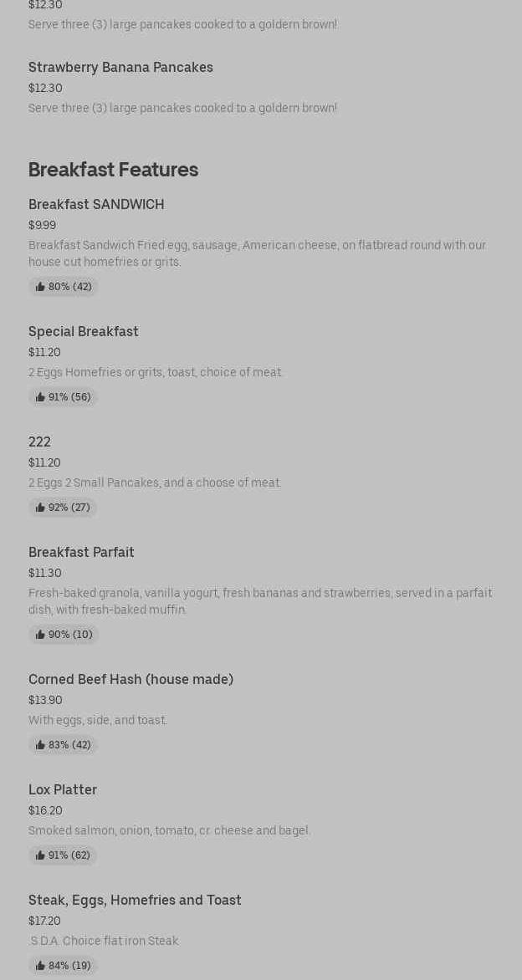Image resolution: width=522 pixels, height=980 pixels.
Task: Open the Strawberry Banana Pancakes item
Action: click(120, 67)
